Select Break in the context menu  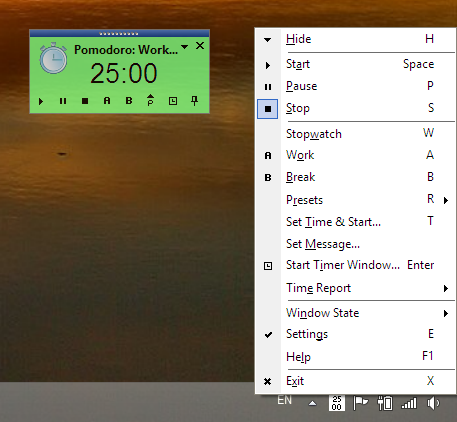[356, 177]
